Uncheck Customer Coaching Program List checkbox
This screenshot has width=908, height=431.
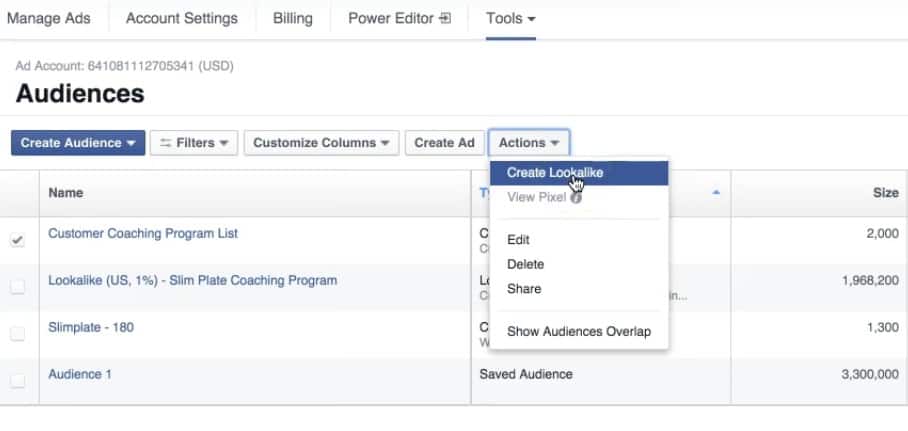[18, 239]
